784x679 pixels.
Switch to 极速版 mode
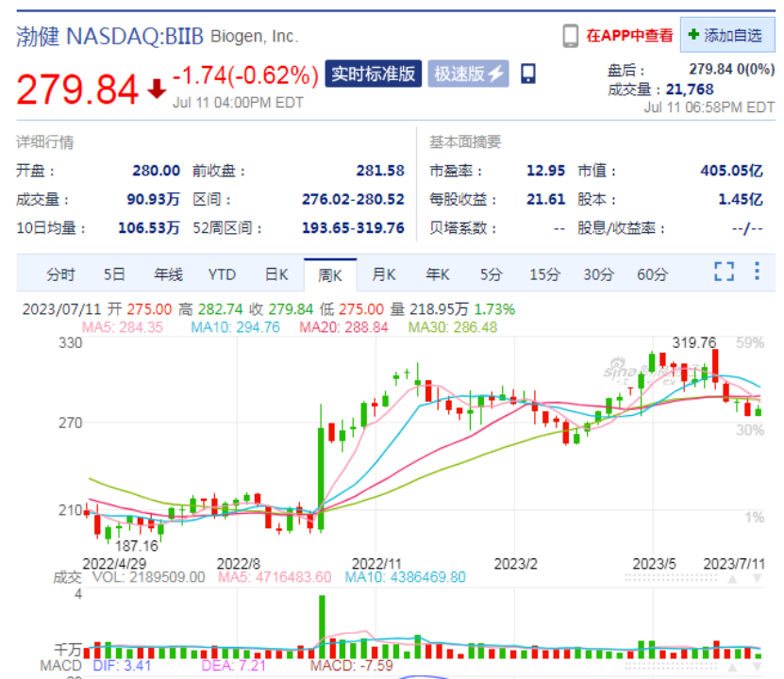pyautogui.click(x=469, y=74)
